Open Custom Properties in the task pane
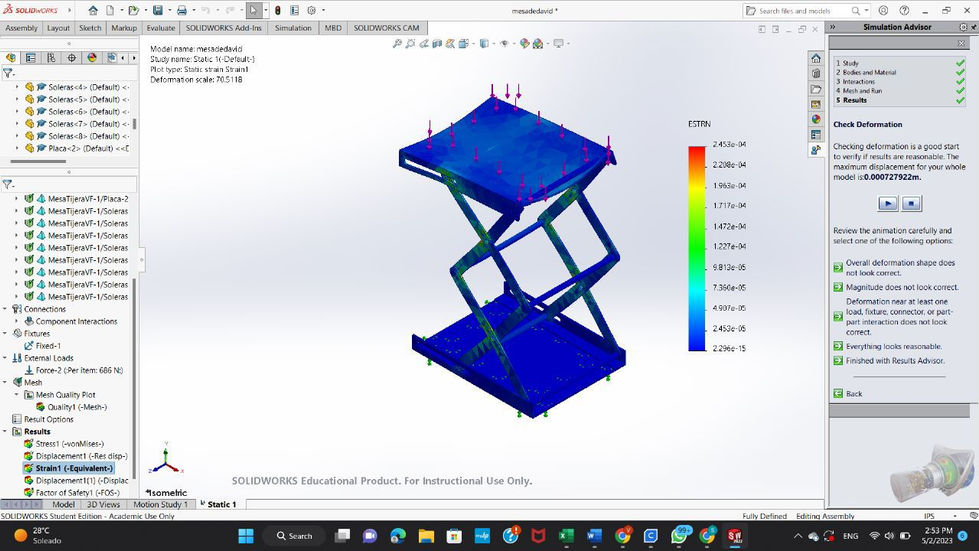 point(816,135)
